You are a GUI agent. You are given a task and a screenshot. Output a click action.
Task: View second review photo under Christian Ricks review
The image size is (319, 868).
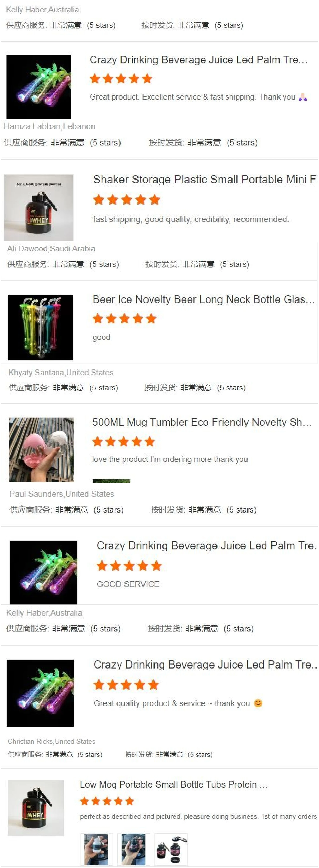click(134, 849)
